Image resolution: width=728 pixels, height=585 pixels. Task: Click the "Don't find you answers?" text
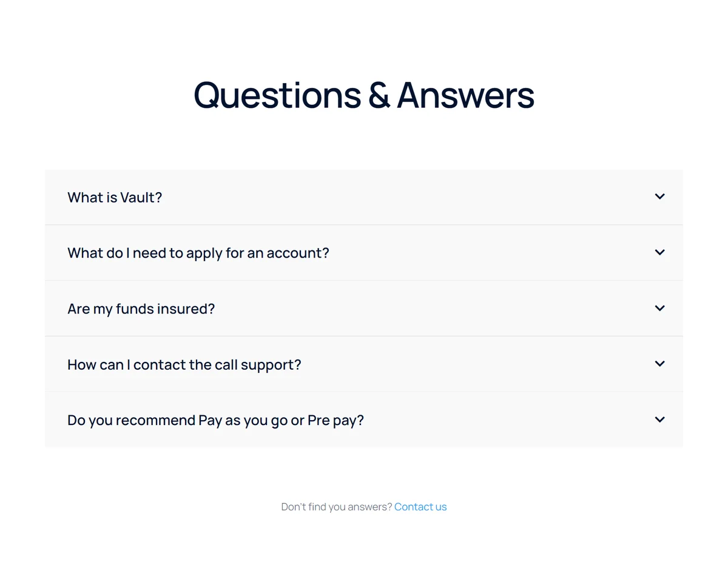(x=337, y=507)
